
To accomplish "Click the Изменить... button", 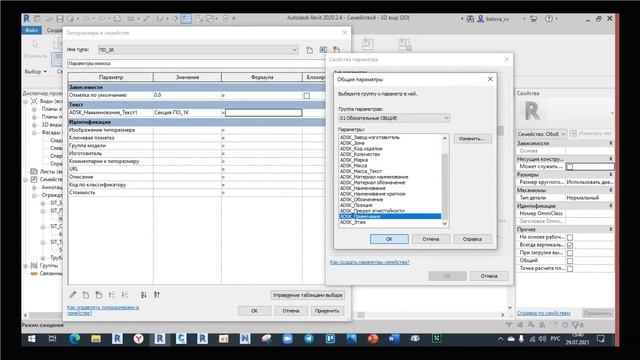I will click(472, 139).
